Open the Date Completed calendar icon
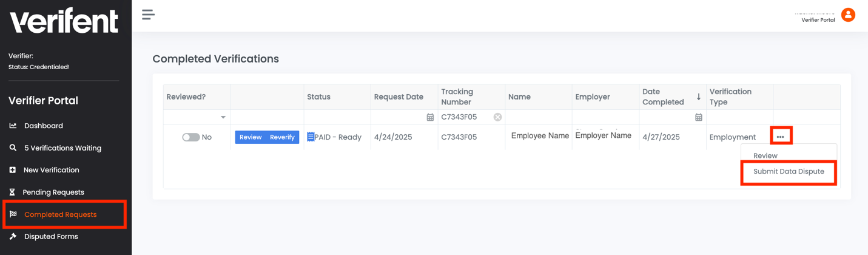This screenshot has height=255, width=868. click(x=699, y=117)
